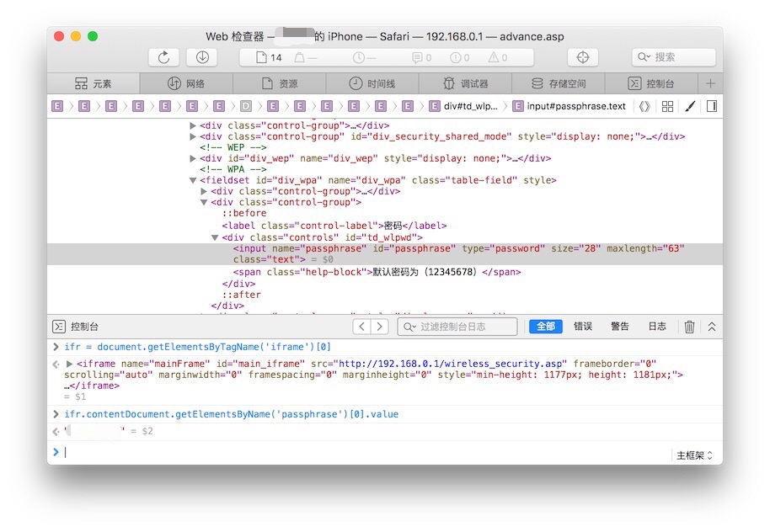770x532 pixels.
Task: Switch to the 网络 tab
Action: (185, 83)
